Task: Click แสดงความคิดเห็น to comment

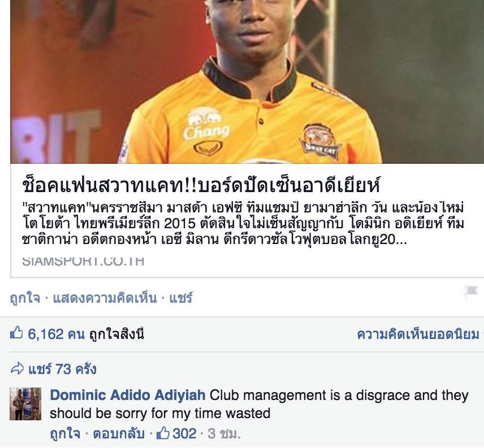Action: (105, 298)
